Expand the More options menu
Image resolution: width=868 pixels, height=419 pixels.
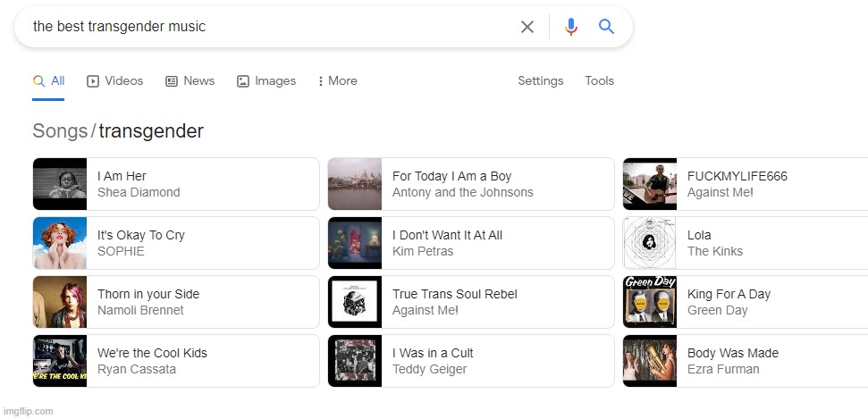tap(337, 80)
